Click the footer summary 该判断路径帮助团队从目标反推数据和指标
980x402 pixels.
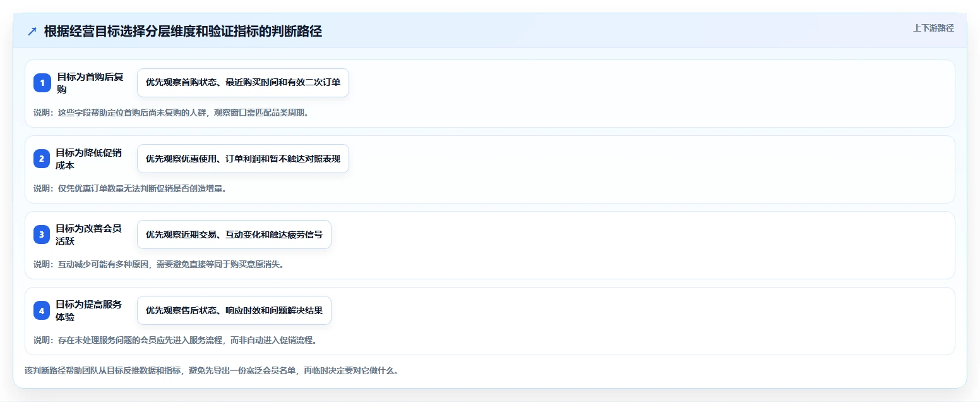(212, 370)
